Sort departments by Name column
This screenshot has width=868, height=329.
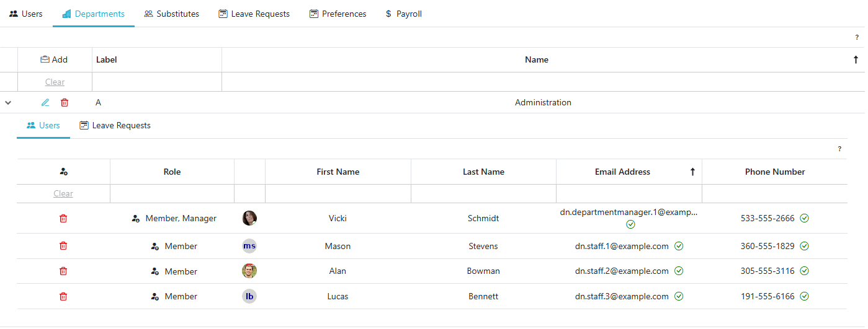pyautogui.click(x=537, y=60)
